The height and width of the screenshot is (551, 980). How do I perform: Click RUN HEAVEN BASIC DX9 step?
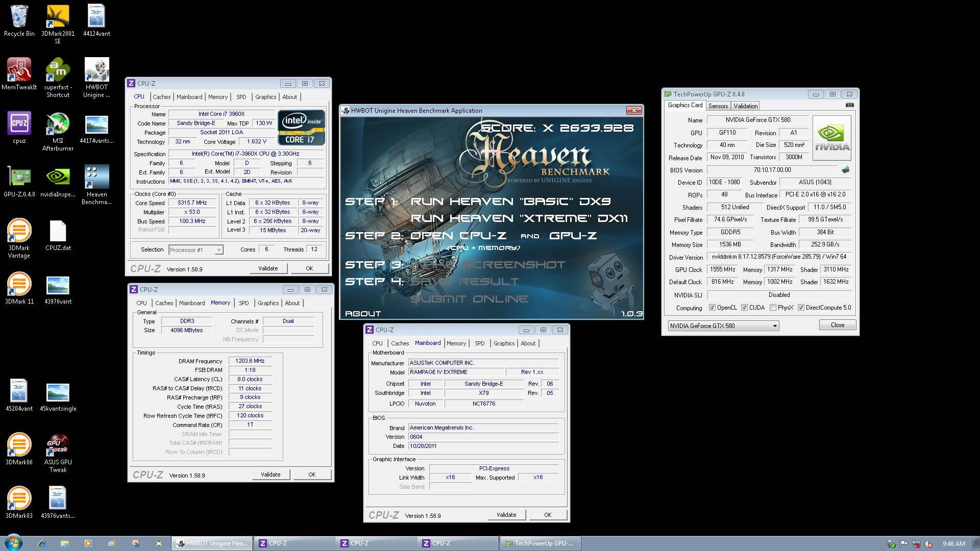[510, 202]
